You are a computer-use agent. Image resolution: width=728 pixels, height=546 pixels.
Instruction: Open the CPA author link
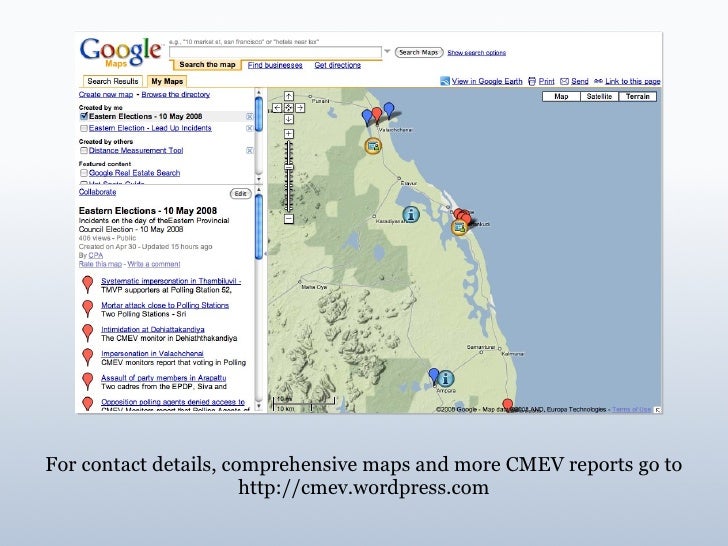tap(96, 255)
